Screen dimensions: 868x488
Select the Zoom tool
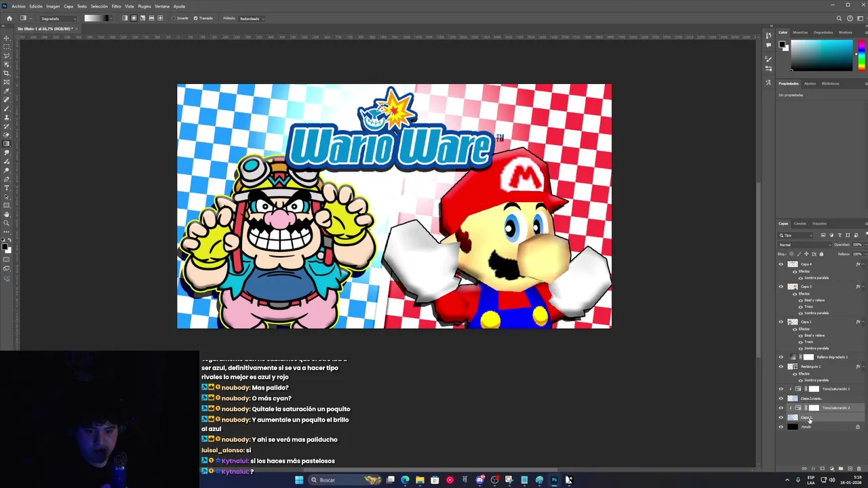click(x=7, y=223)
